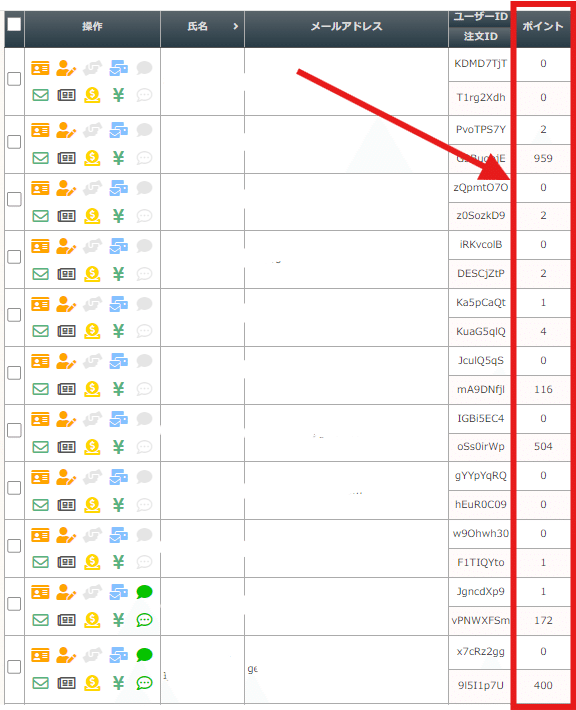This screenshot has height=710, width=576.
Task: Click the メールアドレス column header
Action: point(346,27)
